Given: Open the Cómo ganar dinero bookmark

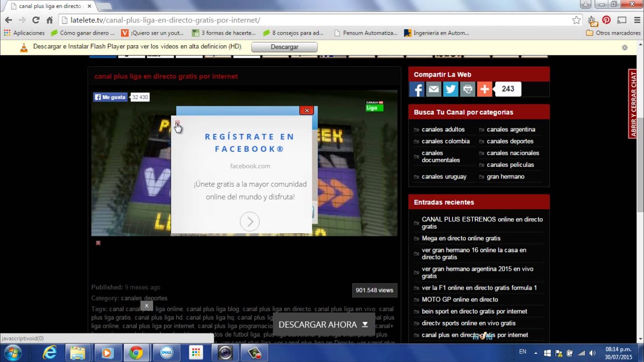Looking at the screenshot, I should (x=83, y=33).
